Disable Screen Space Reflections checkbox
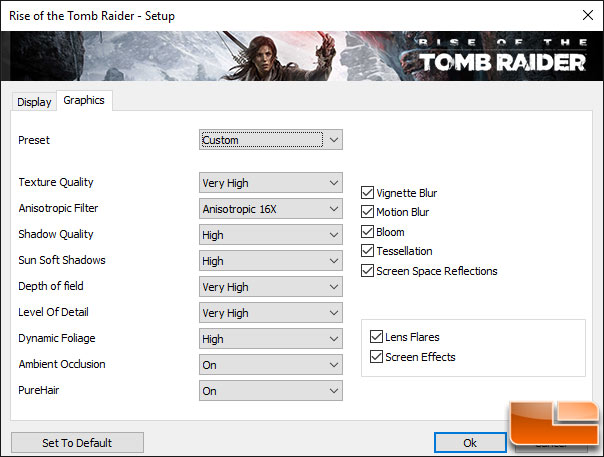The width and height of the screenshot is (604, 457). (x=367, y=271)
